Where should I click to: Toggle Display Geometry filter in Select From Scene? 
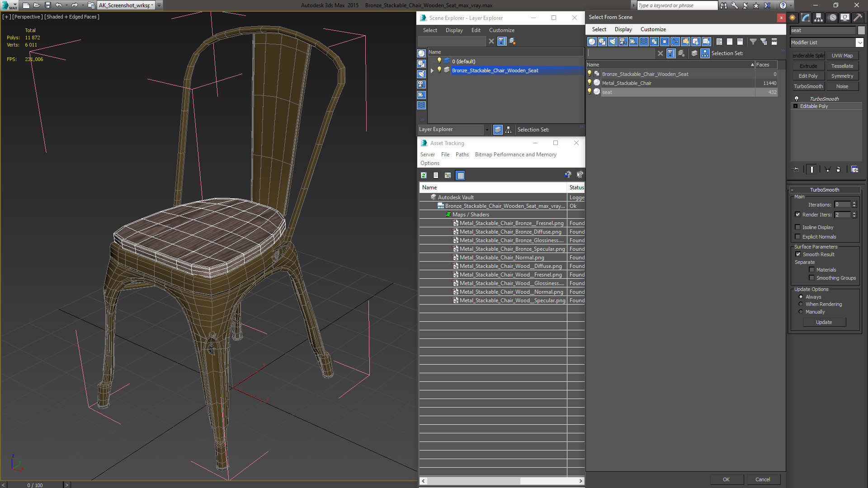point(592,42)
